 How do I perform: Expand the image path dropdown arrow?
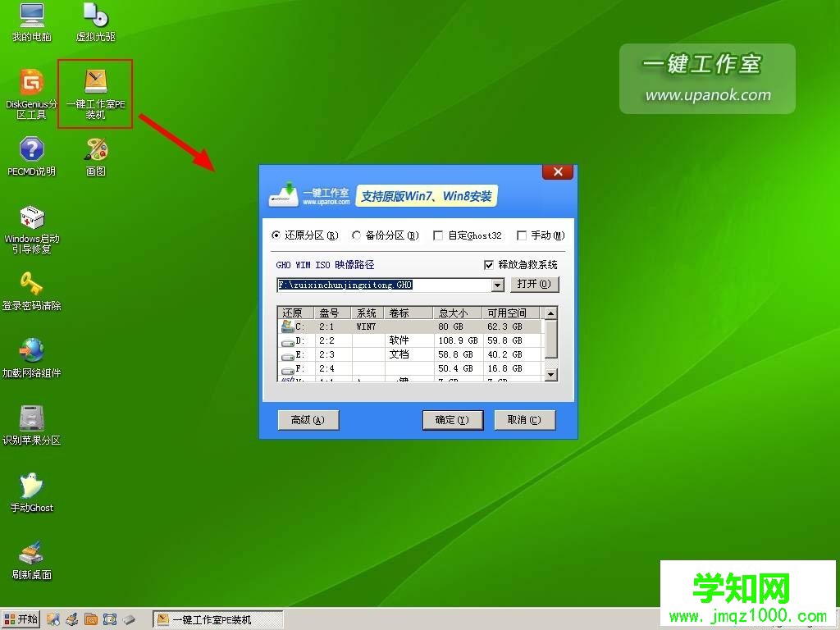498,285
